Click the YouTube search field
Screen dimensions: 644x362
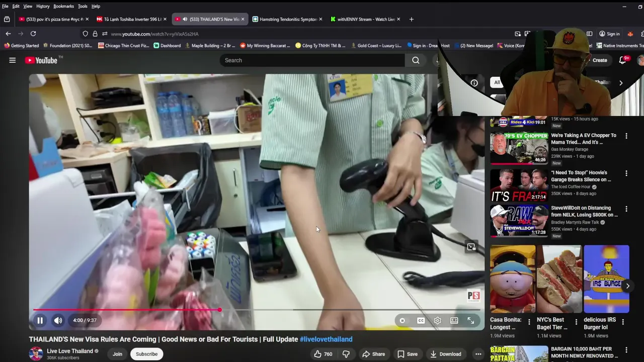click(312, 60)
